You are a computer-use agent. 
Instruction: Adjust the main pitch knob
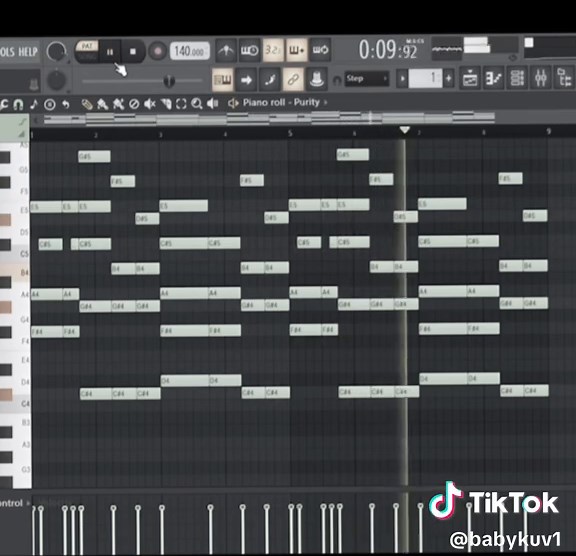tap(57, 79)
